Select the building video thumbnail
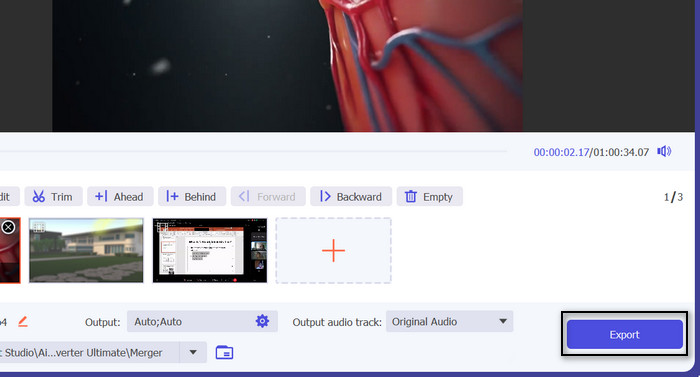700x377 pixels. click(x=87, y=251)
